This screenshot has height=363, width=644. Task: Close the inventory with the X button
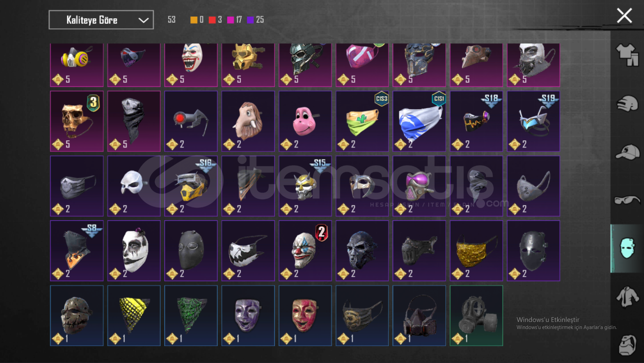624,15
